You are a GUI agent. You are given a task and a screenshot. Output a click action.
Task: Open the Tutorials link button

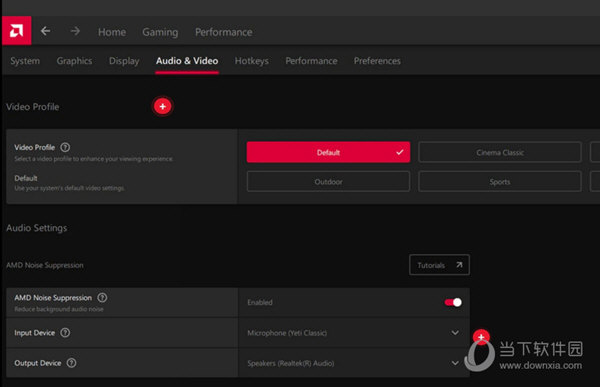click(439, 265)
